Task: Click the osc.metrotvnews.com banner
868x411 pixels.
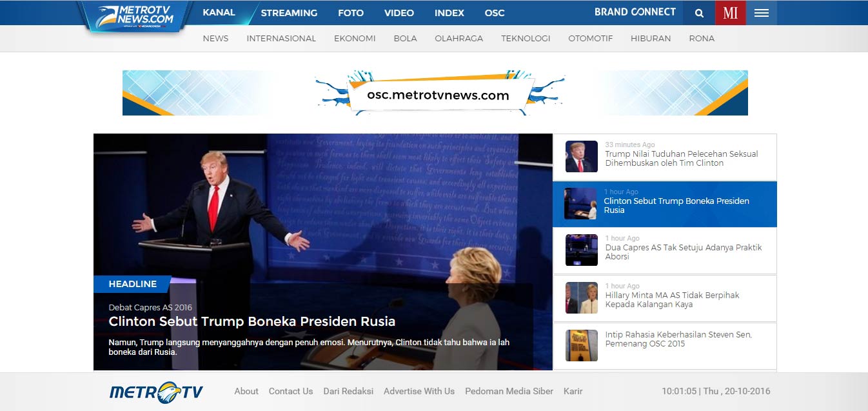Action: 435,93
